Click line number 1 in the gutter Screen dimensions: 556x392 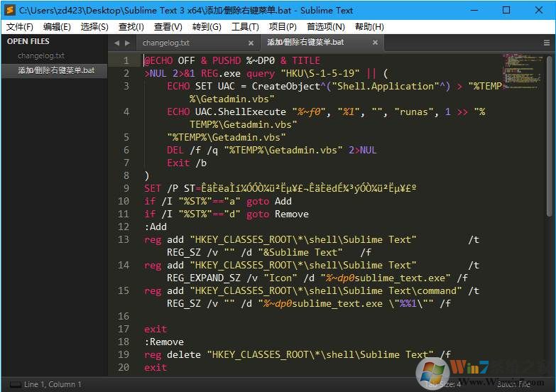(x=126, y=60)
